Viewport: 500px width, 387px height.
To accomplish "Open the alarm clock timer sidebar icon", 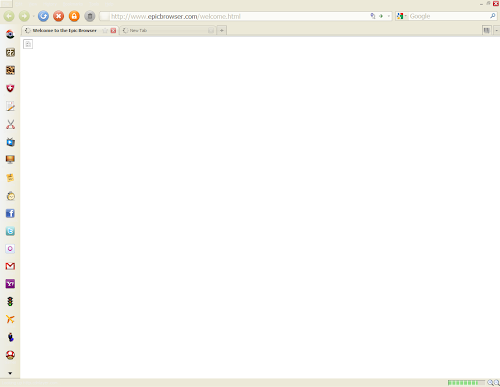I will [x=11, y=196].
